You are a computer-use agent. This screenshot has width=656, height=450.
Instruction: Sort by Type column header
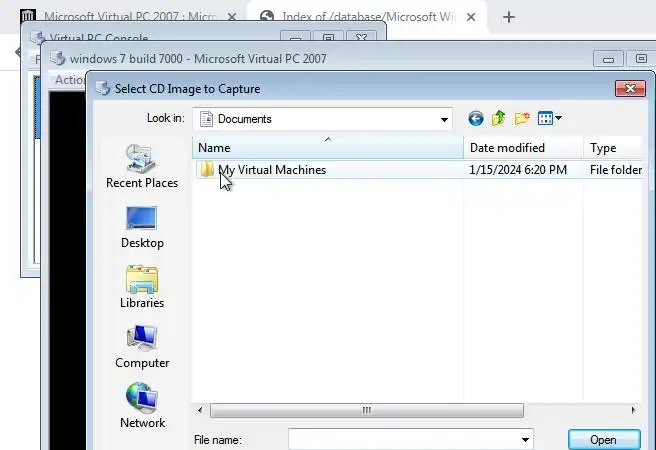point(612,148)
